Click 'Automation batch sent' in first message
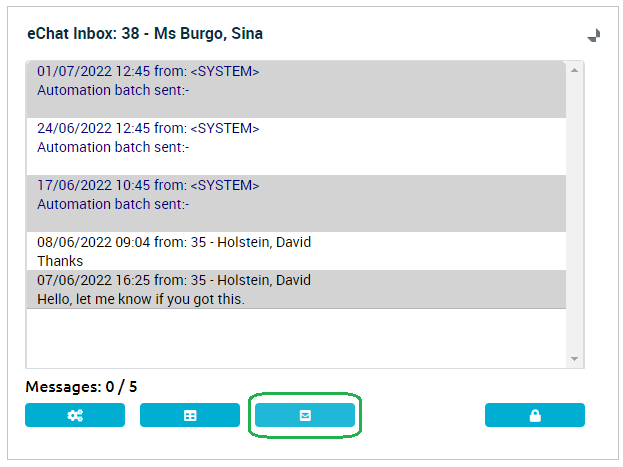The height and width of the screenshot is (467, 623). click(113, 90)
